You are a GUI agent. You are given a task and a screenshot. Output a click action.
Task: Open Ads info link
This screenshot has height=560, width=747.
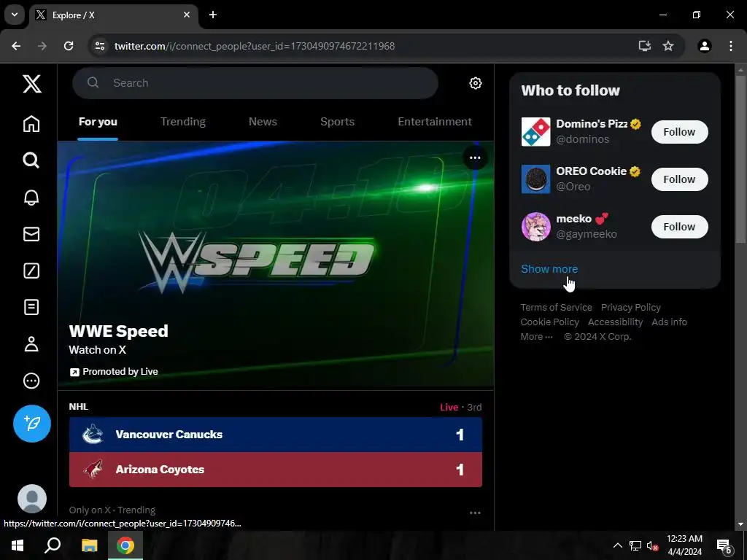pos(669,322)
